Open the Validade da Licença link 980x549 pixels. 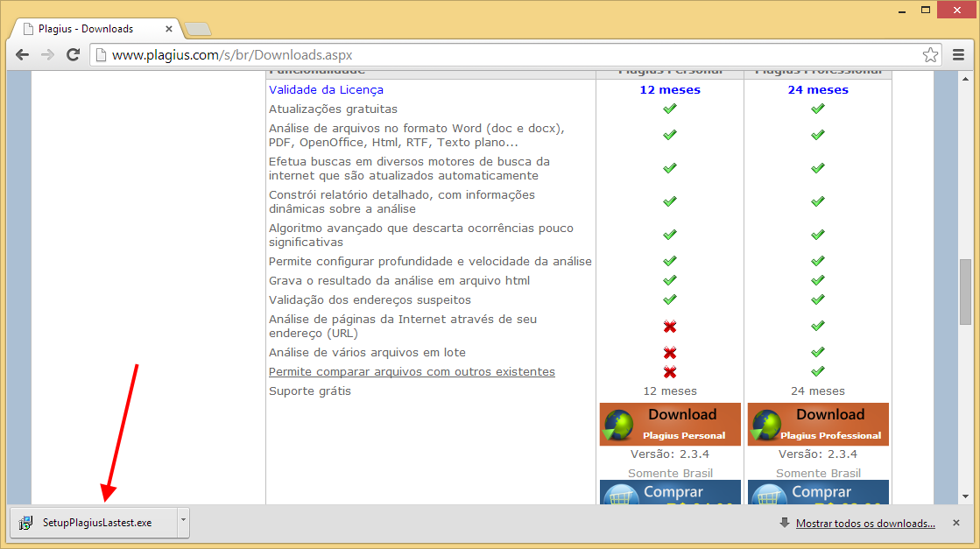point(325,88)
